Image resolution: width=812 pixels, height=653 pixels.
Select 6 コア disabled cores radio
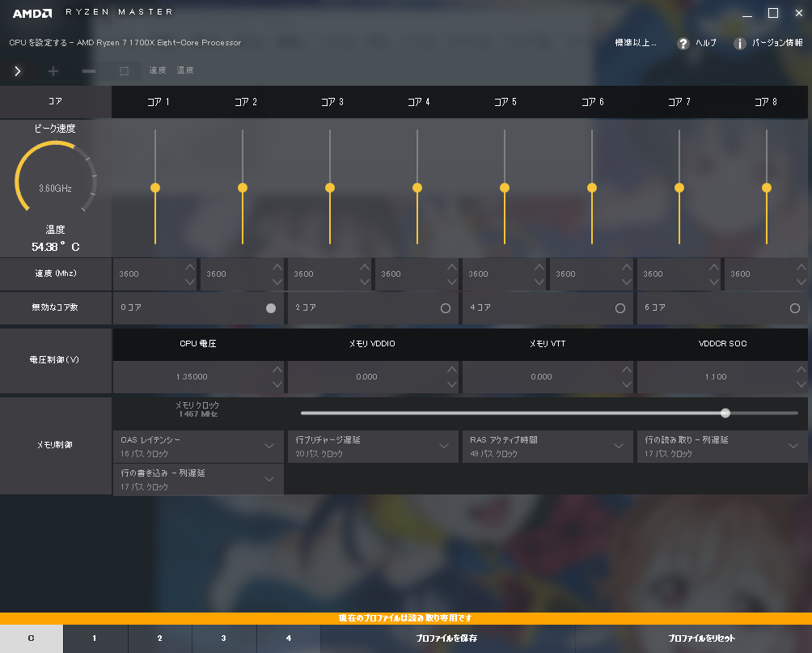(795, 308)
